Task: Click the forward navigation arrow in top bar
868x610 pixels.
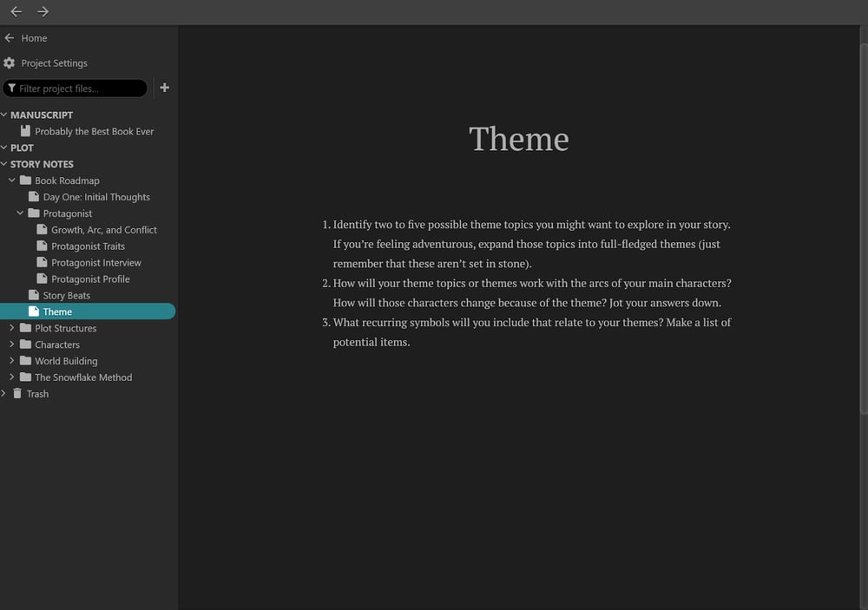Action: [x=43, y=11]
